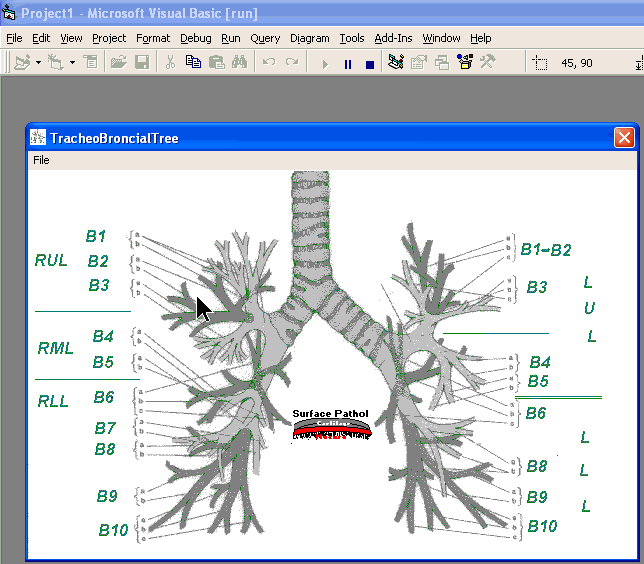Expand the Add Project dropdown arrow
This screenshot has height=564, width=644.
[x=38, y=63]
